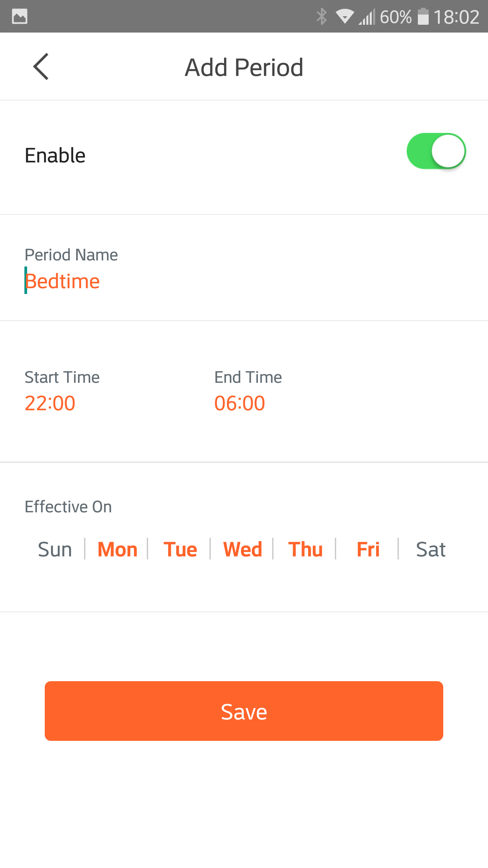This screenshot has width=488, height=868.
Task: Deselect Wed from effective days
Action: 243,549
